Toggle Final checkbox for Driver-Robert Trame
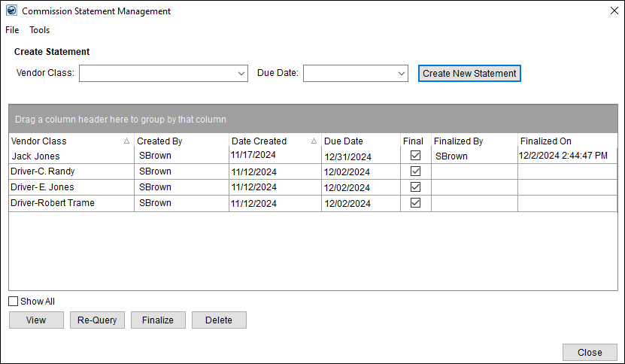This screenshot has height=364, width=625. (415, 203)
